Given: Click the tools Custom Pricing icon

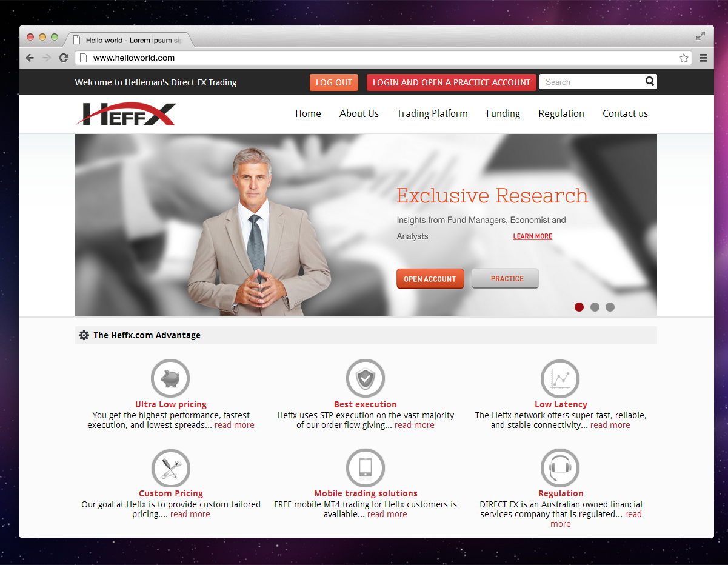Looking at the screenshot, I should point(170,468).
